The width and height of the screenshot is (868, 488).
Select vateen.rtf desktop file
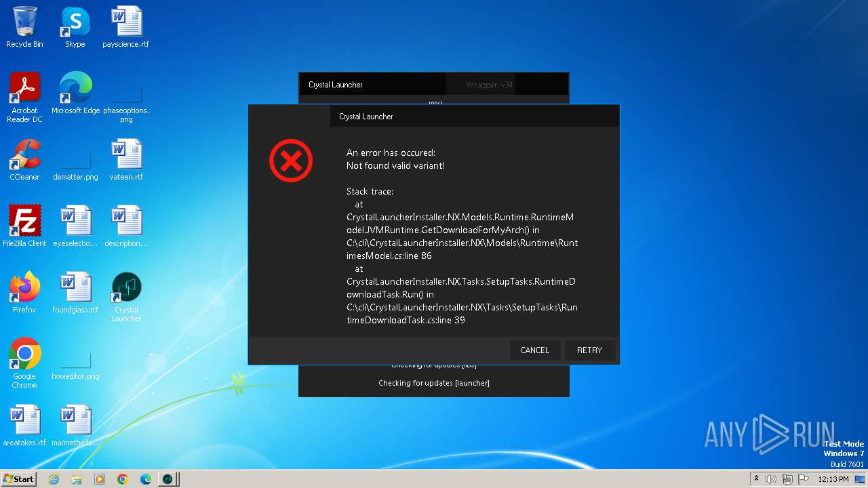click(126, 160)
